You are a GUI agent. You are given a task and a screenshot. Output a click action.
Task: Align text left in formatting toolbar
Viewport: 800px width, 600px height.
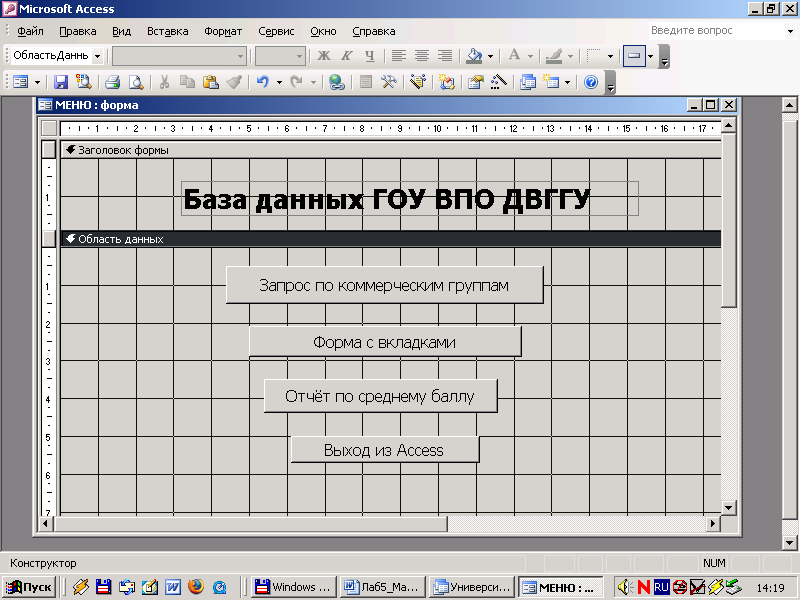pos(398,55)
